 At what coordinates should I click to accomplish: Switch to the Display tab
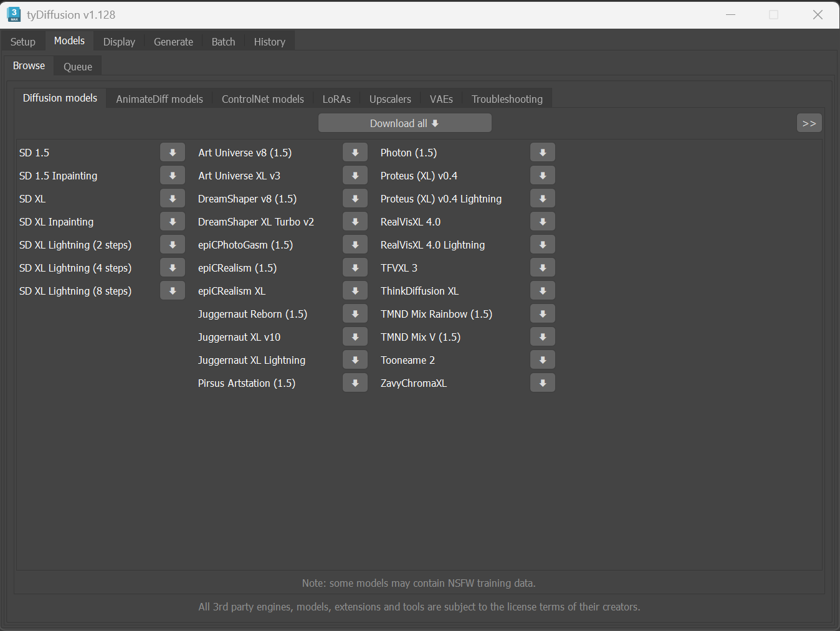119,42
